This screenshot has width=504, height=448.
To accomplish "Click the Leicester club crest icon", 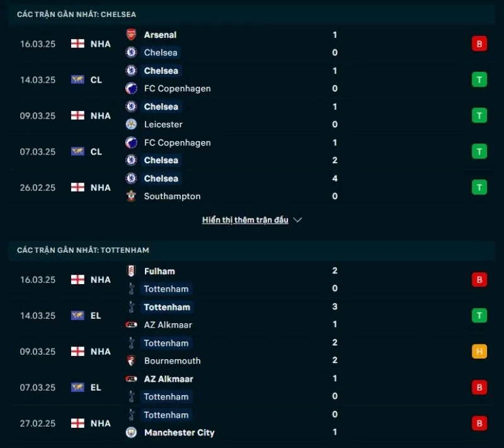I will [131, 124].
